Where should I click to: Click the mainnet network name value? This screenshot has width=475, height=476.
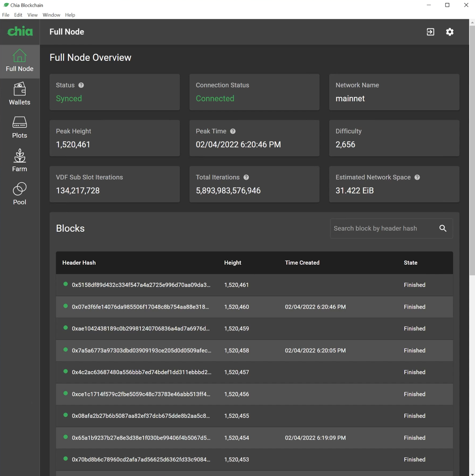point(350,98)
